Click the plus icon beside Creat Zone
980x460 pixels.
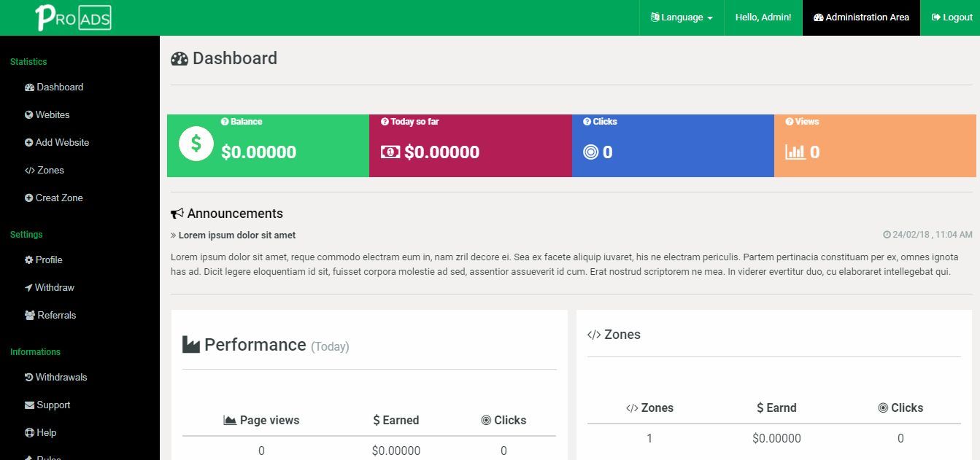tap(28, 198)
